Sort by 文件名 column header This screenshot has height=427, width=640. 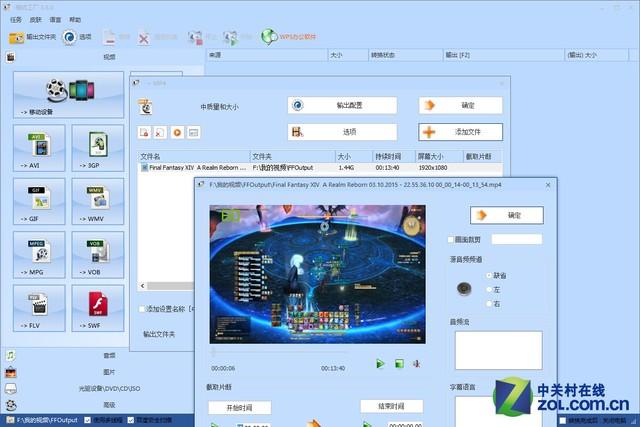193,156
